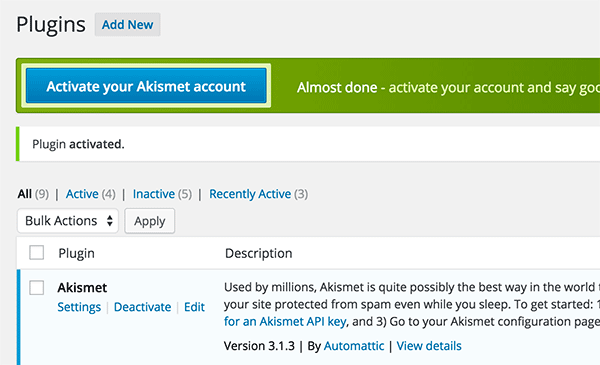Edit the Akismet plugin

coord(194,307)
